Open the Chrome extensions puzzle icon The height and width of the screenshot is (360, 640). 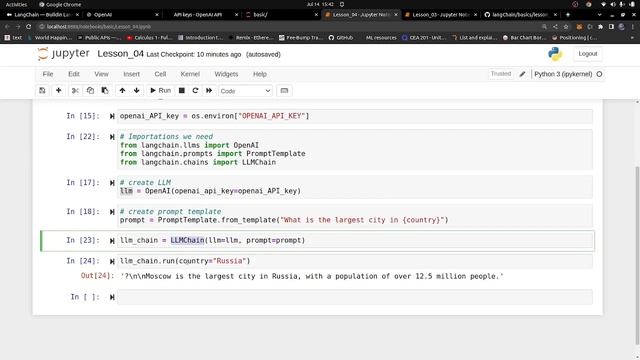point(600,27)
